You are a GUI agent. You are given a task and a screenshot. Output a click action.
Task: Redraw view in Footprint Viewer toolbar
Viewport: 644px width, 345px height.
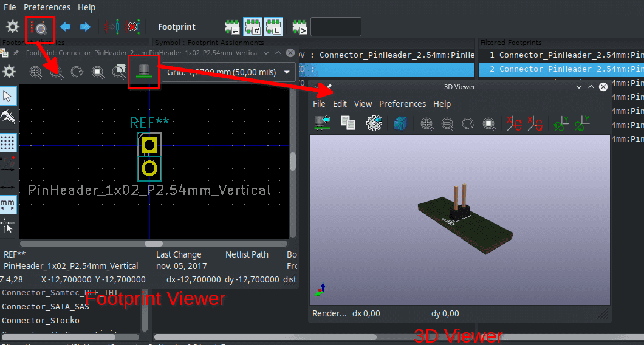click(x=77, y=72)
